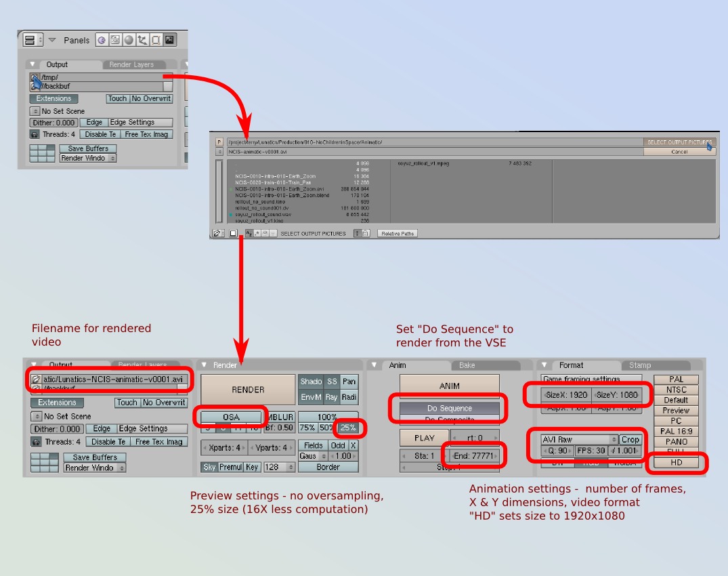Collapse the Anim panel with its triangle
This screenshot has width=728, height=576.
(374, 365)
